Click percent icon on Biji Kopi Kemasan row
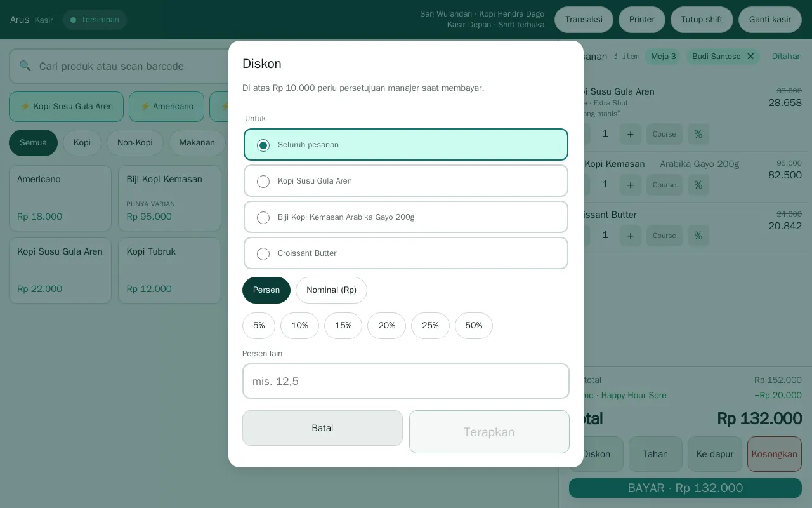Viewport: 812px width, 508px height. click(698, 185)
